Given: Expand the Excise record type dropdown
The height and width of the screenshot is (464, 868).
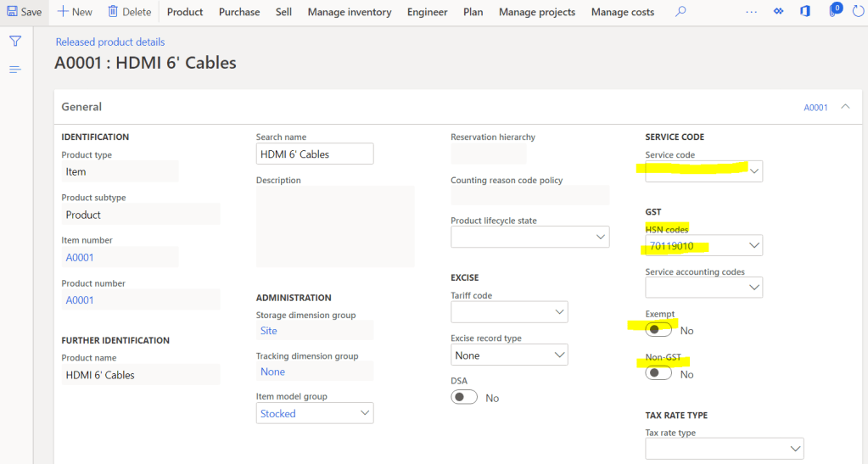Looking at the screenshot, I should [x=559, y=355].
